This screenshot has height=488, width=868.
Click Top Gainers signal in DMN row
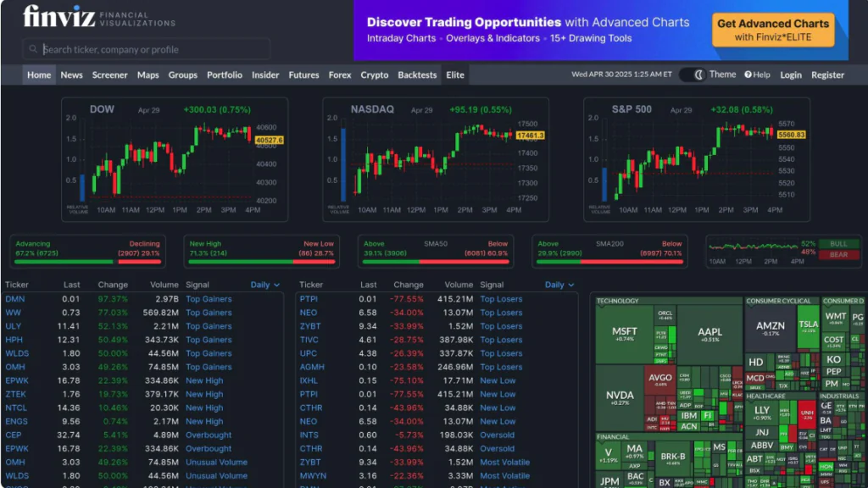pyautogui.click(x=209, y=299)
